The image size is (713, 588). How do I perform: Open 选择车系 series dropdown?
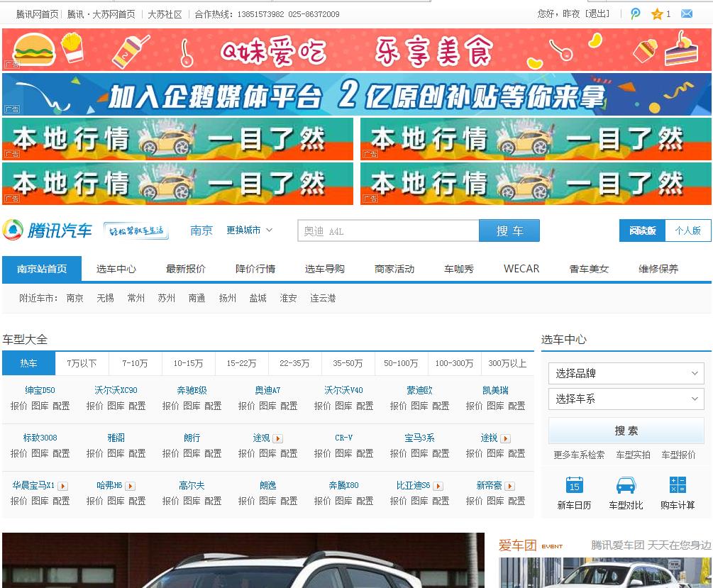(x=626, y=399)
